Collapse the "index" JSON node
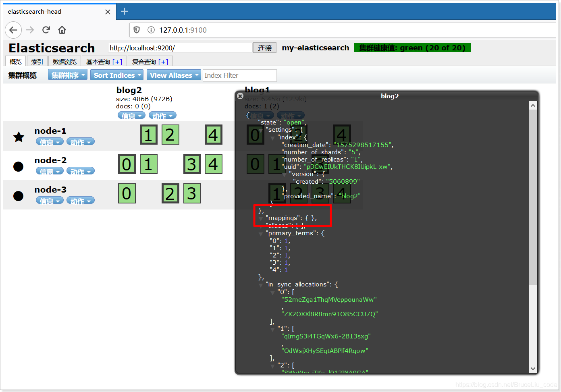This screenshot has height=392, width=561. 272,138
